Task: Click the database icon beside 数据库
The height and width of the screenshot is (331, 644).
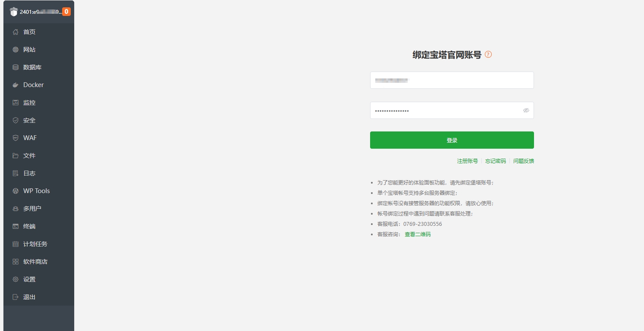Action: pyautogui.click(x=16, y=67)
